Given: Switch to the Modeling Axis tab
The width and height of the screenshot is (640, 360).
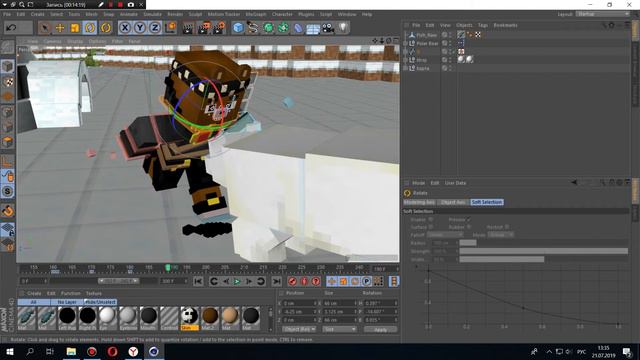Looking at the screenshot, I should pyautogui.click(x=419, y=202).
